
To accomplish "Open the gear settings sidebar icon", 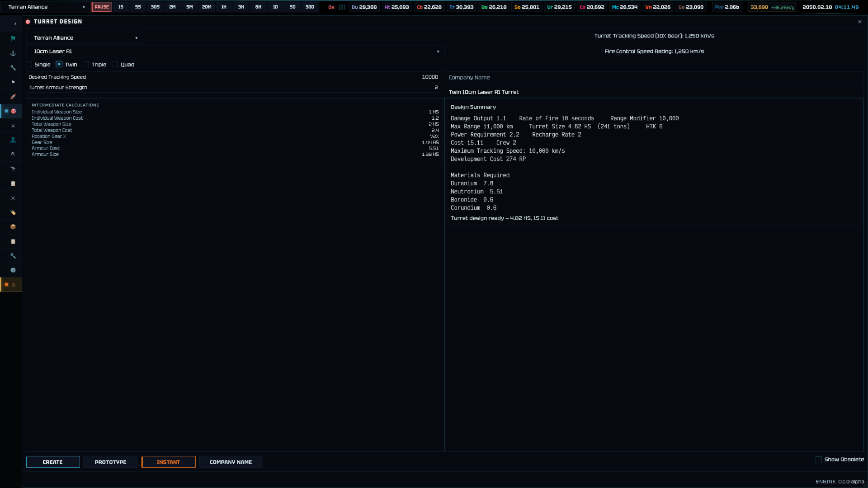I will (13, 270).
